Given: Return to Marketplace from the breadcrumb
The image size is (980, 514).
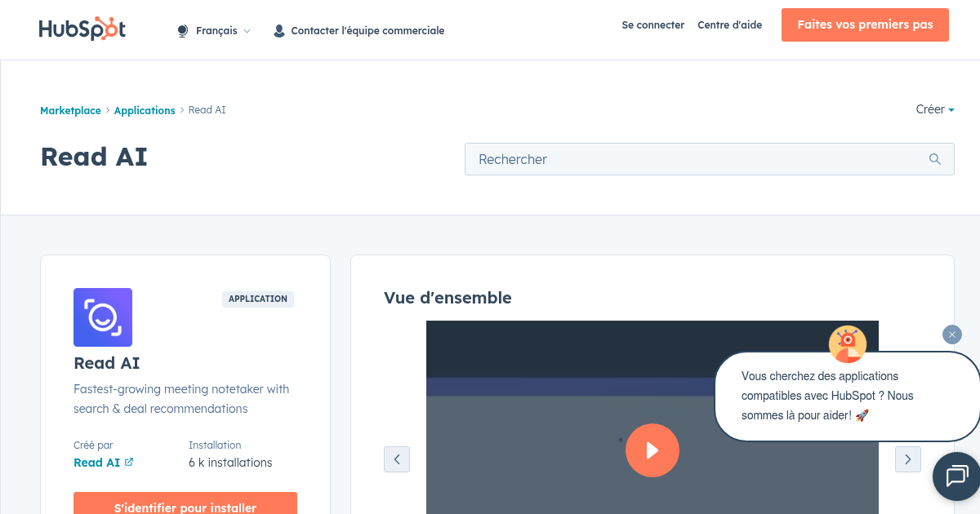Looking at the screenshot, I should 70,109.
